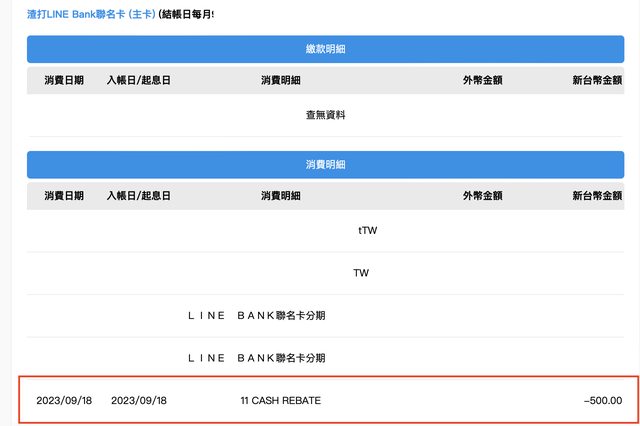Select 入帳日/起息日 header in the lower transactions table
The image size is (640, 426).
tap(138, 195)
